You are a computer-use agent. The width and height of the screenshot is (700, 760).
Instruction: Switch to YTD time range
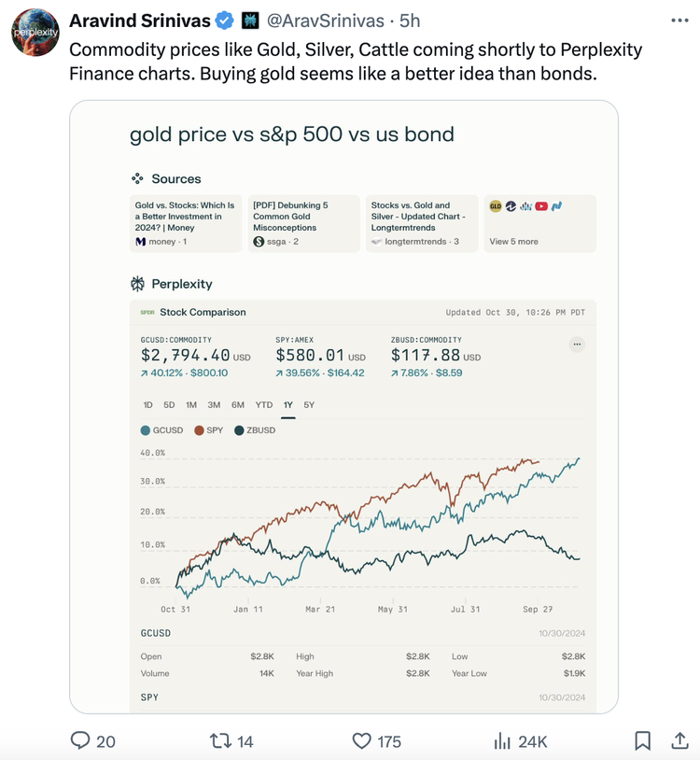click(x=264, y=404)
